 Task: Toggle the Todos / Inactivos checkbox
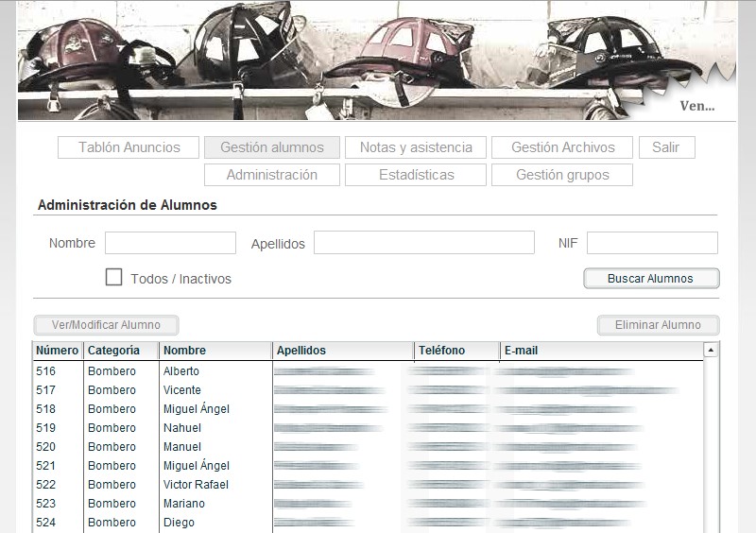tap(113, 277)
